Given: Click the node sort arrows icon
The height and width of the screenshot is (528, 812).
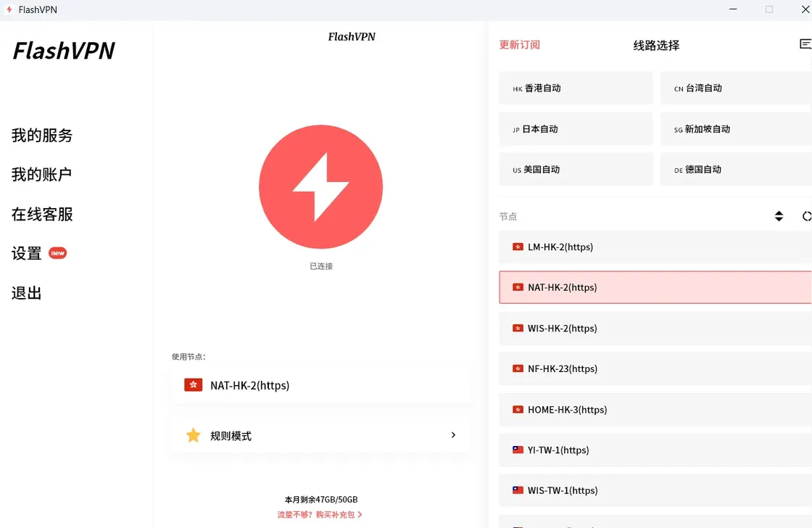Looking at the screenshot, I should click(x=779, y=216).
